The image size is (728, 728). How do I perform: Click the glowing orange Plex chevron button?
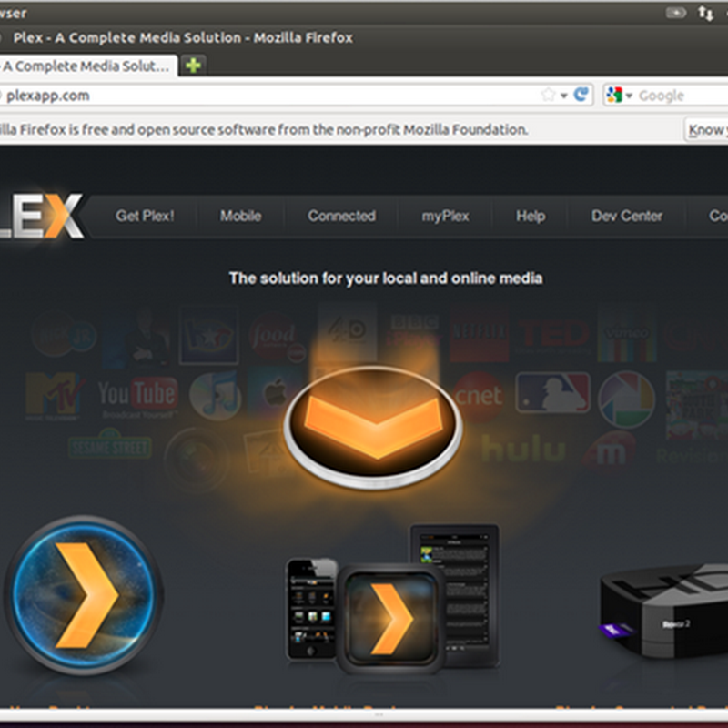point(373,428)
